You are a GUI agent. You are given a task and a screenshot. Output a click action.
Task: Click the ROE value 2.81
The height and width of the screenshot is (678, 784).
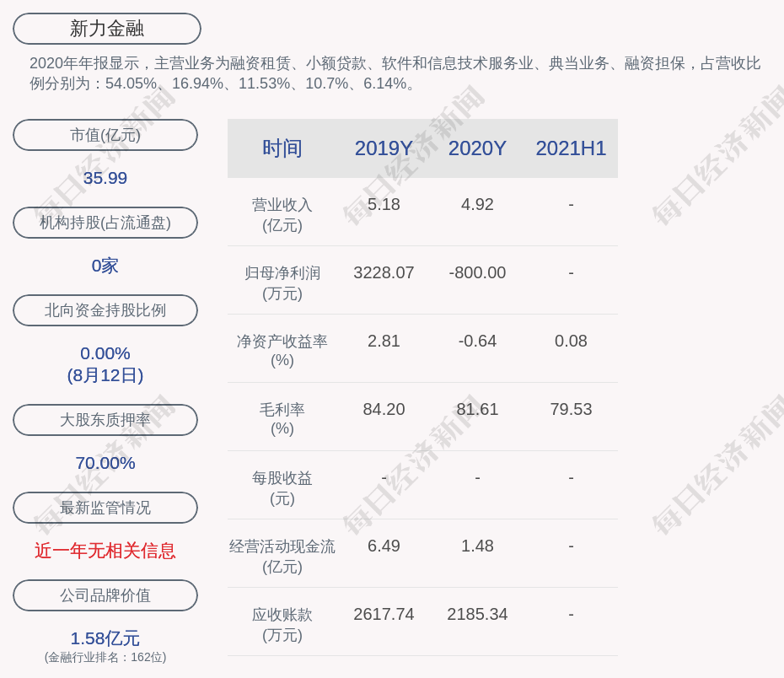[x=384, y=341]
